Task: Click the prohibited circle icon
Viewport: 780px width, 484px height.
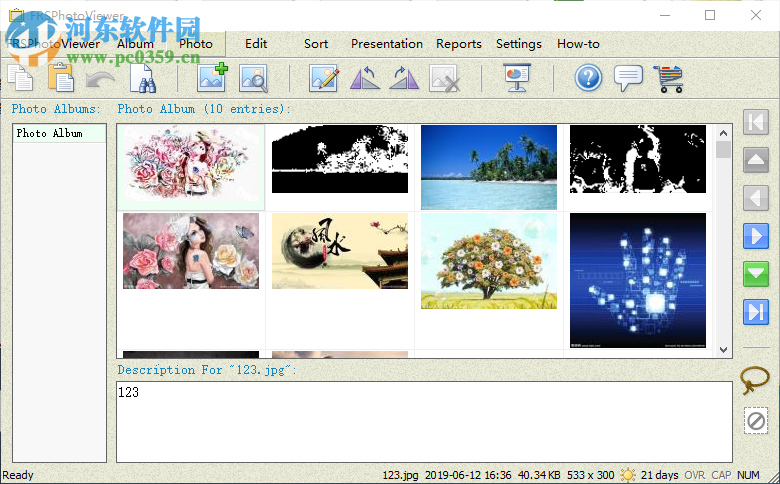Action: coord(756,421)
